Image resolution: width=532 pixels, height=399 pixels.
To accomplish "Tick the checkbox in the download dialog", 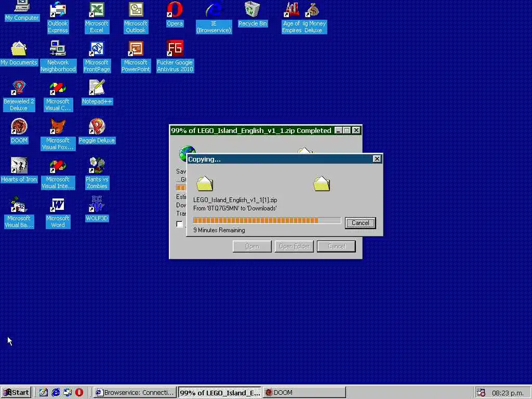I will 179,224.
